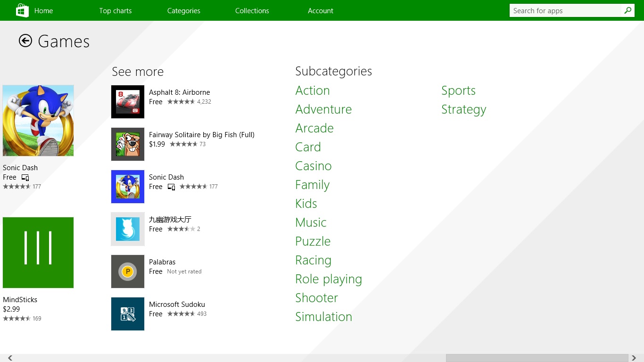Click the horizontal scrollbar thumb
The height and width of the screenshot is (362, 644).
pos(537,358)
